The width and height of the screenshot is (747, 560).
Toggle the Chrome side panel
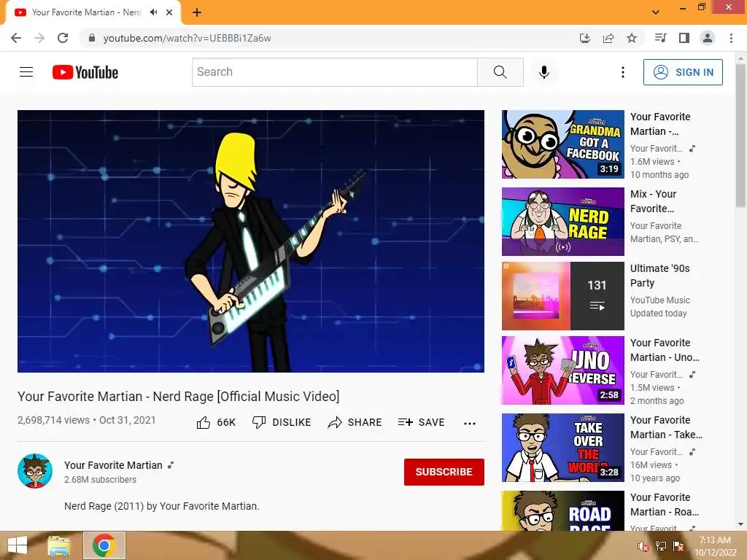[x=684, y=38]
